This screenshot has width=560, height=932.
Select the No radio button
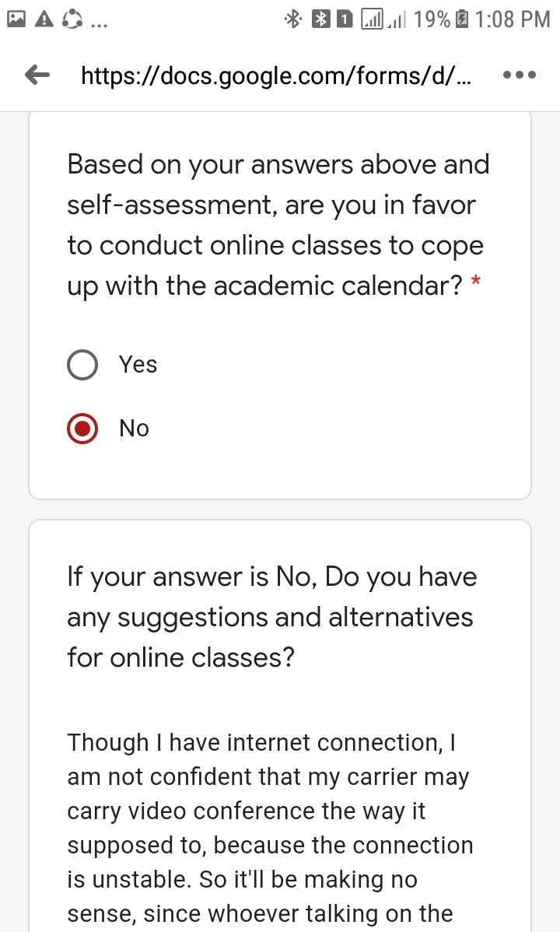(x=82, y=429)
